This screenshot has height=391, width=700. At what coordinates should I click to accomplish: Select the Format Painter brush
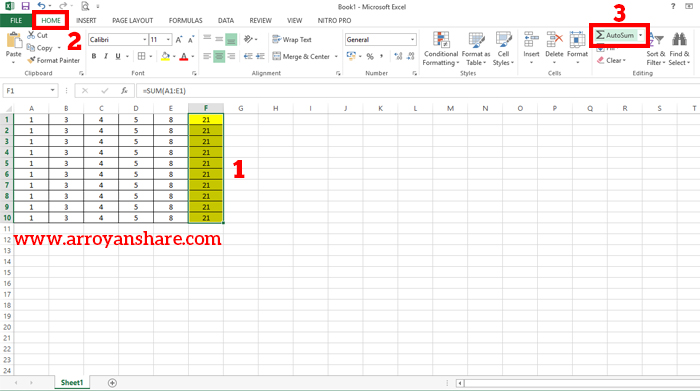(x=31, y=60)
